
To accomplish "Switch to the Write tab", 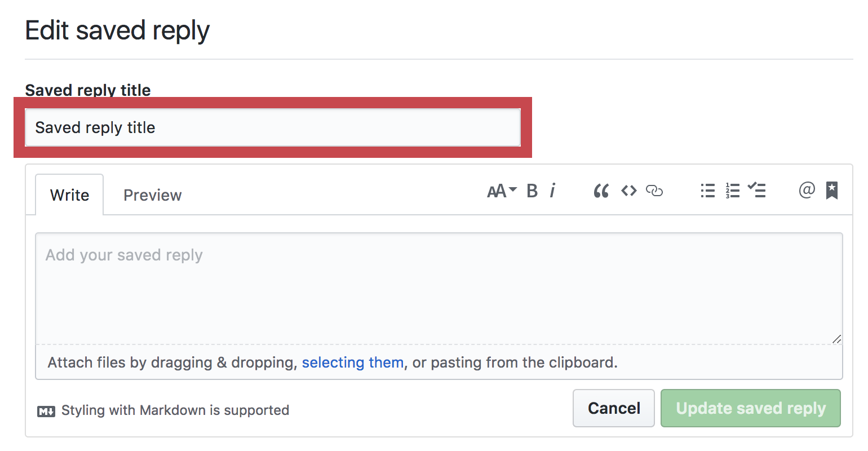I will 69,195.
